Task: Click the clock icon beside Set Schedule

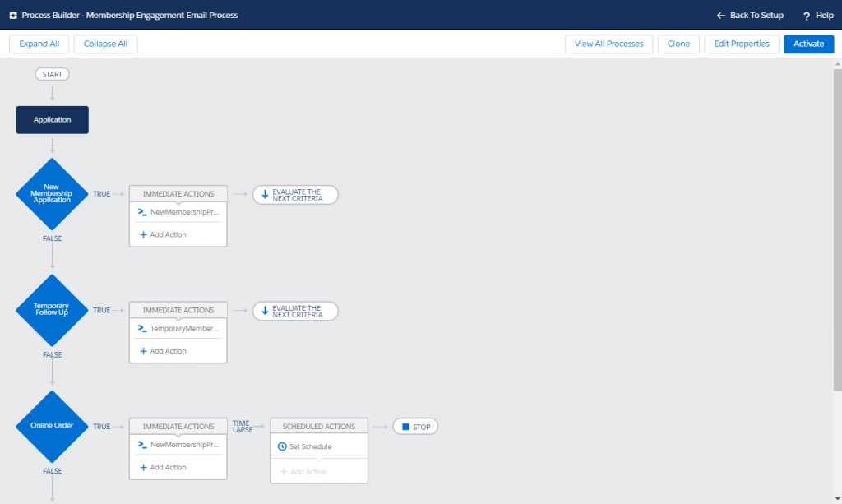Action: [x=282, y=446]
